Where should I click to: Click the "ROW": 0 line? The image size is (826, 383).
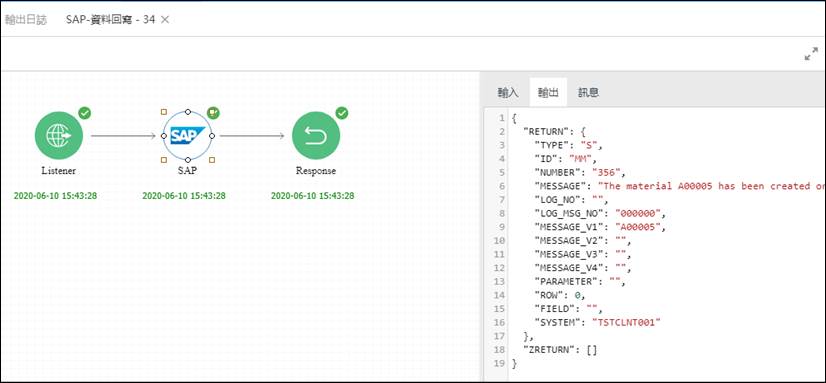(560, 296)
